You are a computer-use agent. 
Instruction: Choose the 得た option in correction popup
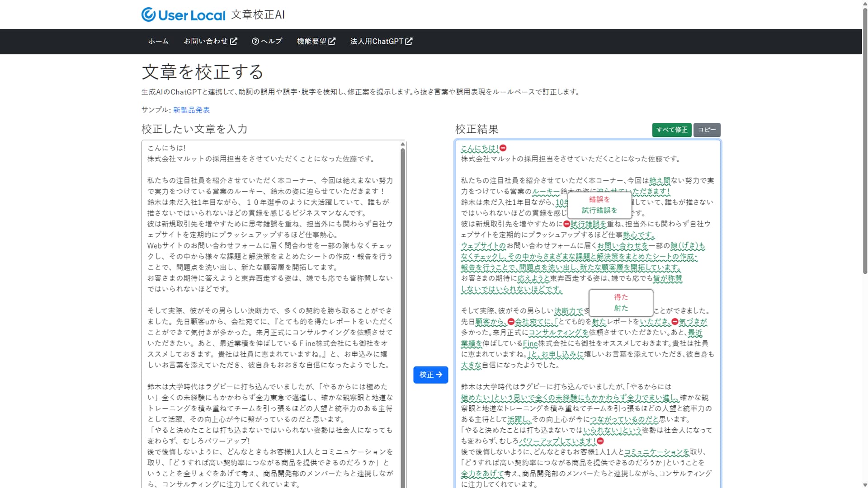[621, 297]
